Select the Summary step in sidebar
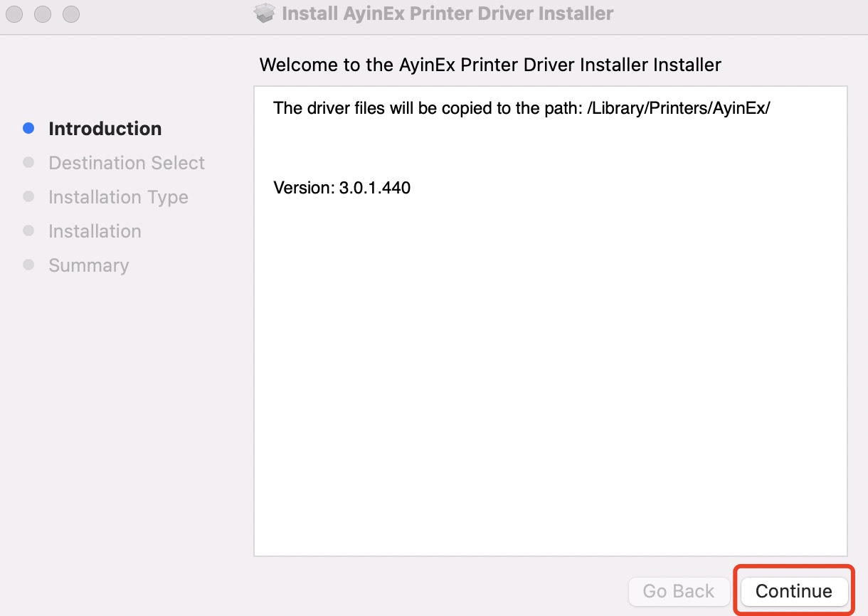This screenshot has height=616, width=868. point(88,265)
